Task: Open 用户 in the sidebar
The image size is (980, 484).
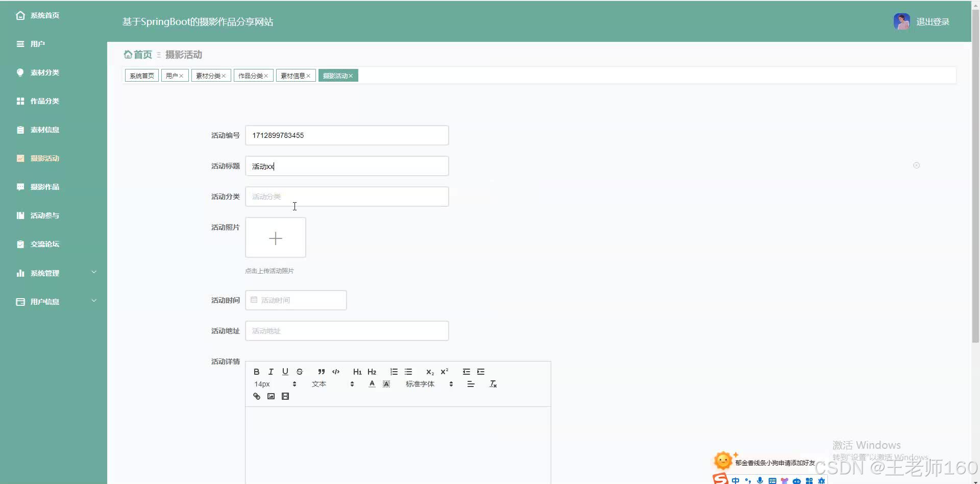Action: (54, 44)
